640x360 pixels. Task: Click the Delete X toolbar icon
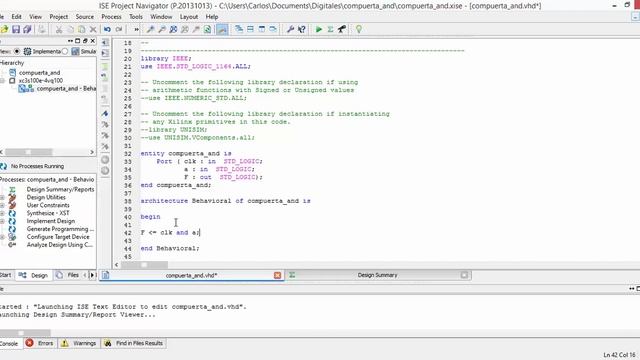point(93,29)
